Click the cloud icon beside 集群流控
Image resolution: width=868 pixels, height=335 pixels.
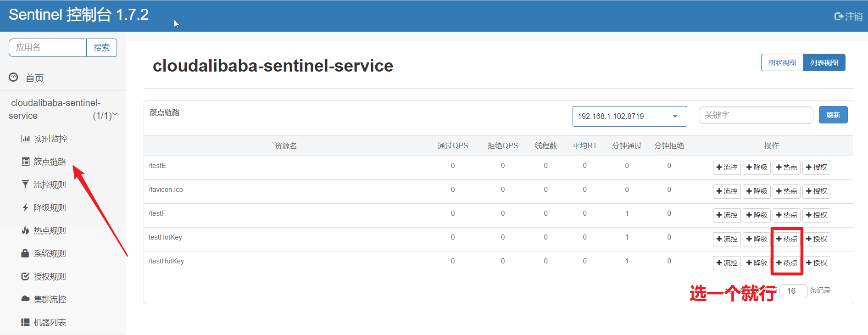point(26,299)
